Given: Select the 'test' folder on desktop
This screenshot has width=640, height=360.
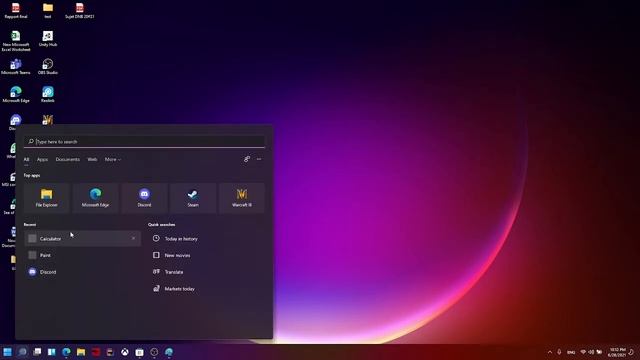Looking at the screenshot, I should click(48, 11).
